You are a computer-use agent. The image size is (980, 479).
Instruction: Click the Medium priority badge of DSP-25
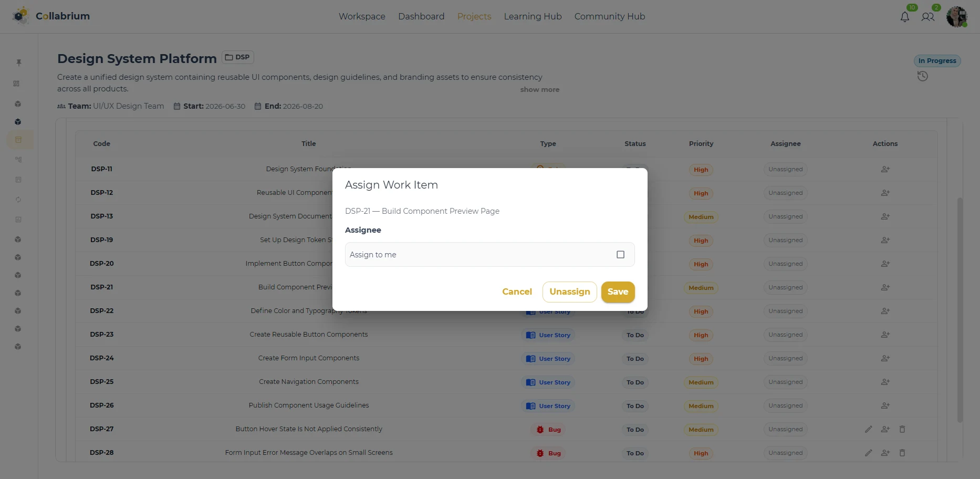coord(701,382)
